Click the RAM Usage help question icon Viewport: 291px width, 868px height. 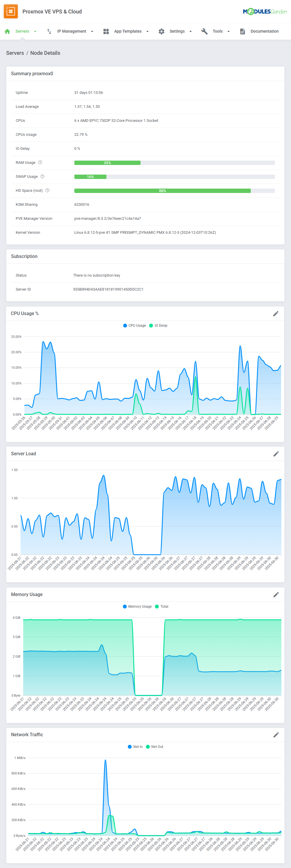coord(40,162)
